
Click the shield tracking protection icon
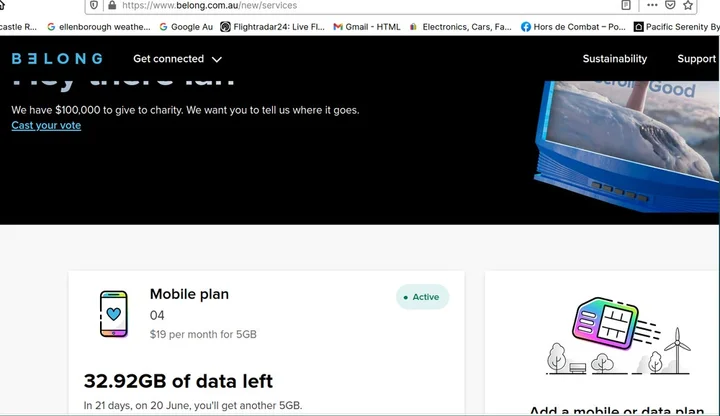(x=94, y=5)
